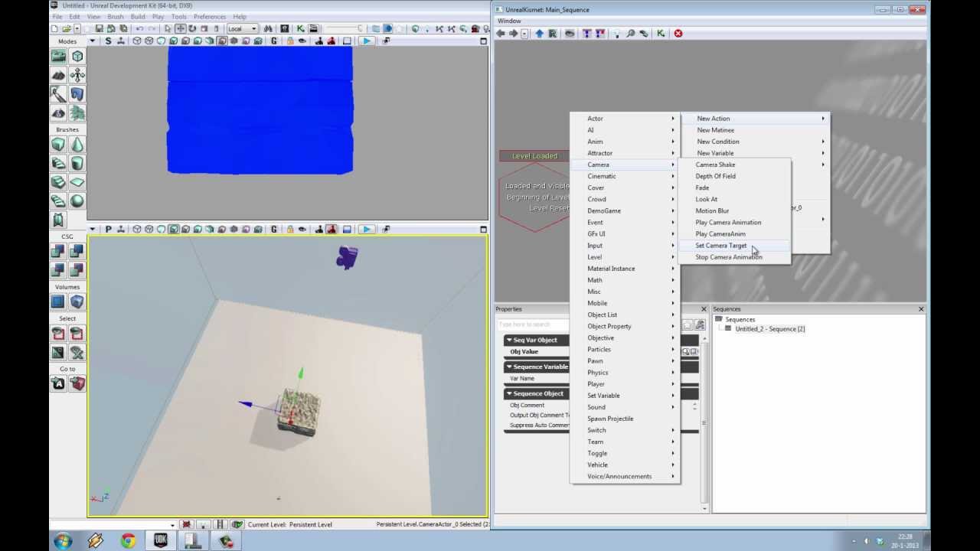Select Terrain Editing mode icon
980x551 pixels.
[58, 75]
